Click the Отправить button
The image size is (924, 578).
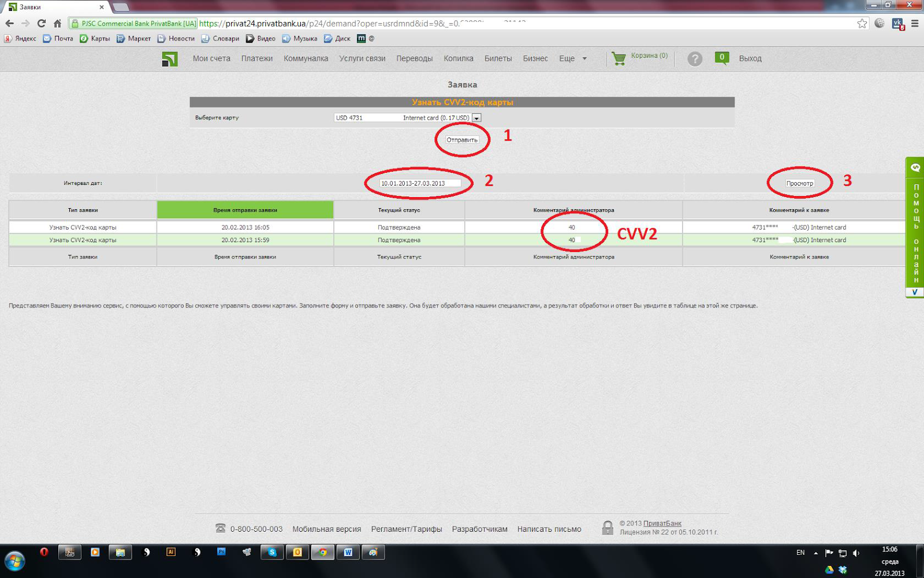(x=462, y=140)
